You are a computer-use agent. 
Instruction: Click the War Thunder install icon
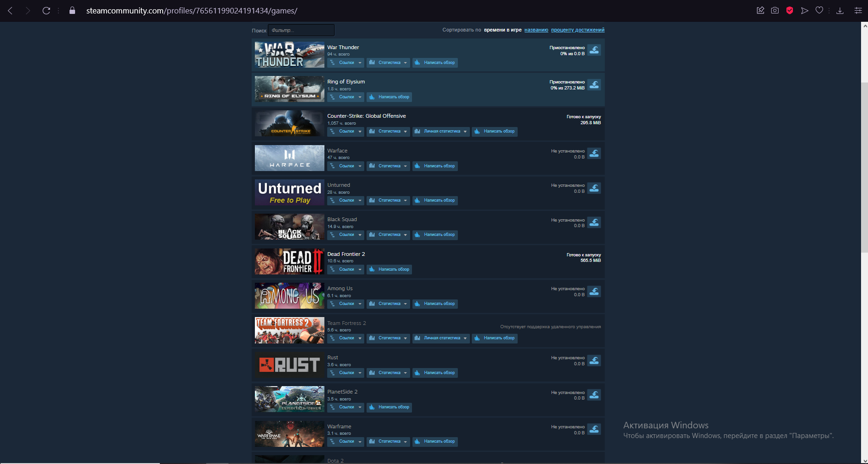click(x=594, y=50)
